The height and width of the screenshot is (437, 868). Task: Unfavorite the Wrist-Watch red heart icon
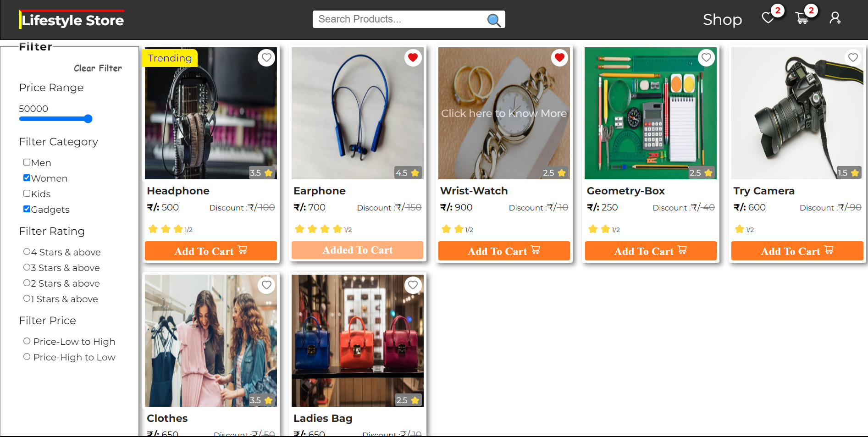559,57
